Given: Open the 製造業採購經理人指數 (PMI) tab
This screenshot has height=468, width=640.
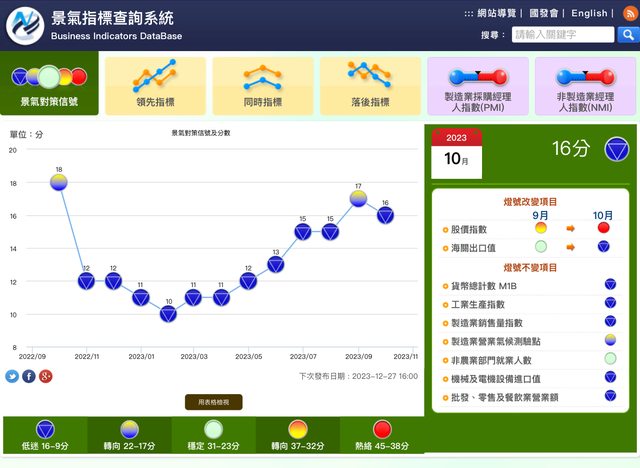Looking at the screenshot, I should pos(477,86).
